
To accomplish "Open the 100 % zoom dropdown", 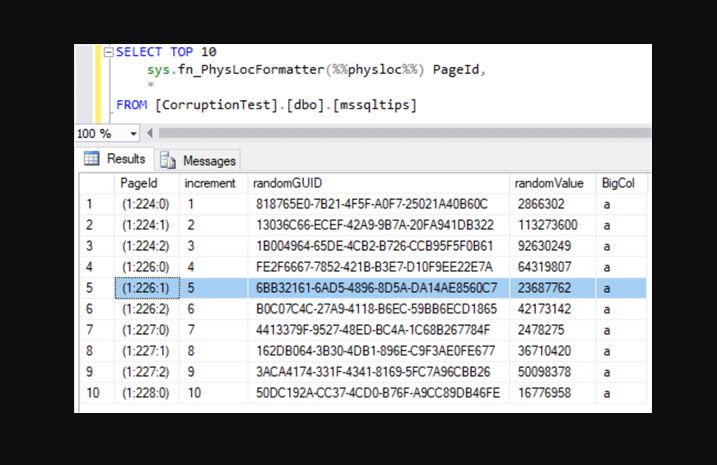I will pyautogui.click(x=133, y=134).
